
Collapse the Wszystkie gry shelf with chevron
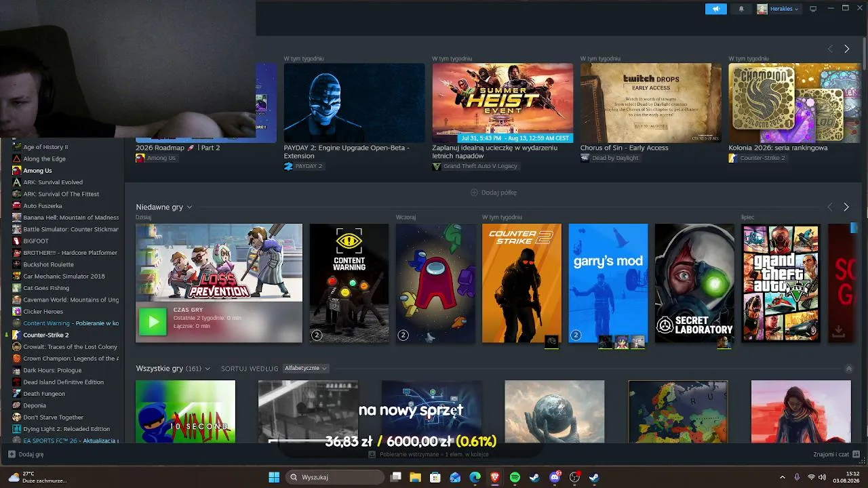click(848, 369)
